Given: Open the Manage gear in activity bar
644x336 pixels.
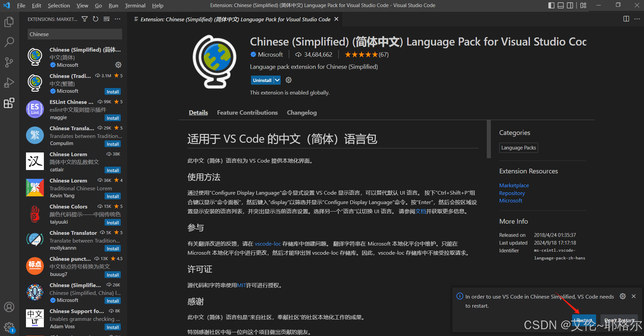Looking at the screenshot, I should 9,327.
